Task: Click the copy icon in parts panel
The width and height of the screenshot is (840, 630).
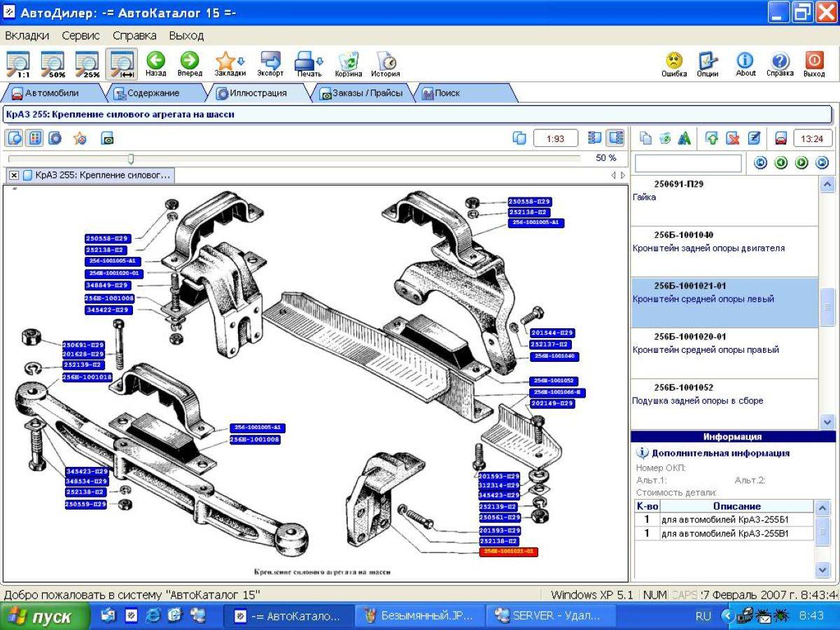Action: [645, 139]
